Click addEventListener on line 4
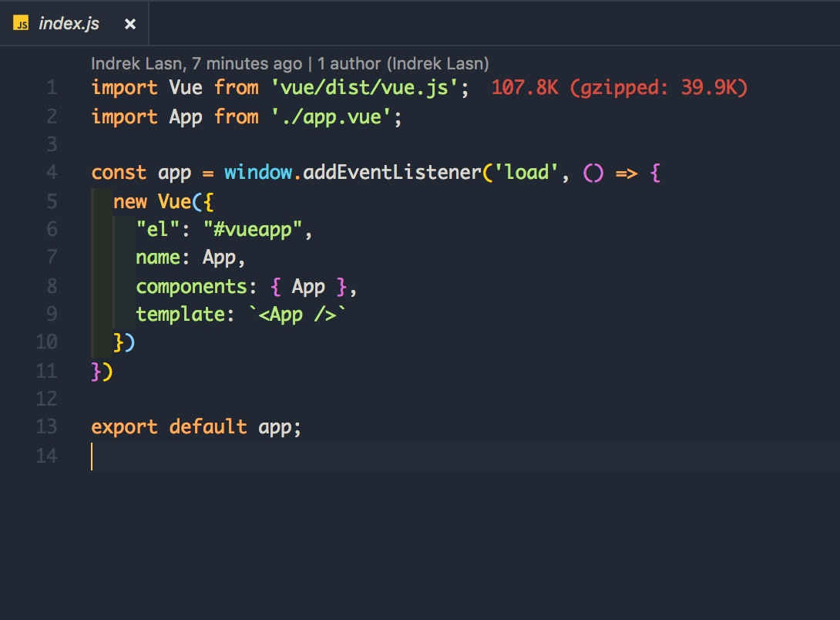Viewport: 840px width, 620px height. point(392,173)
